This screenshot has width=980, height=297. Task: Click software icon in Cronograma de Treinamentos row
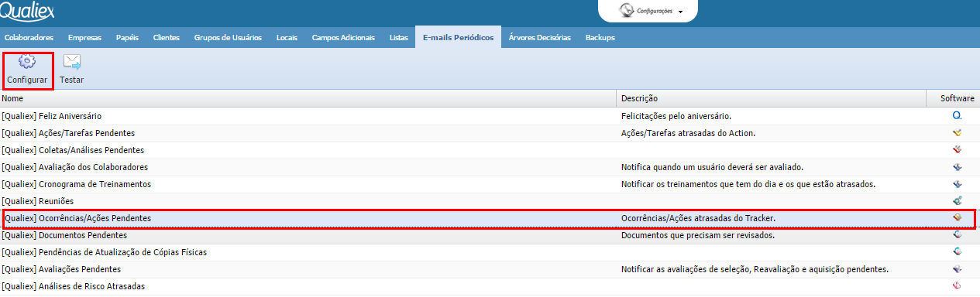tap(958, 184)
